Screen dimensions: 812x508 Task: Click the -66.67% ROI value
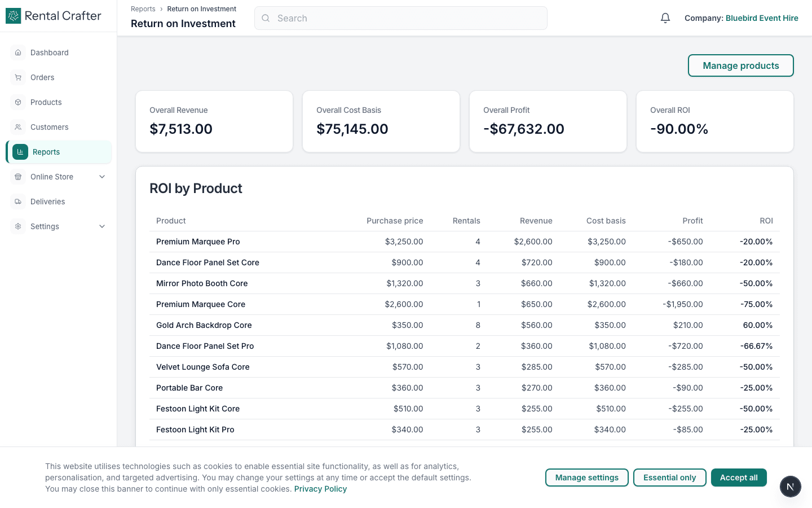756,346
